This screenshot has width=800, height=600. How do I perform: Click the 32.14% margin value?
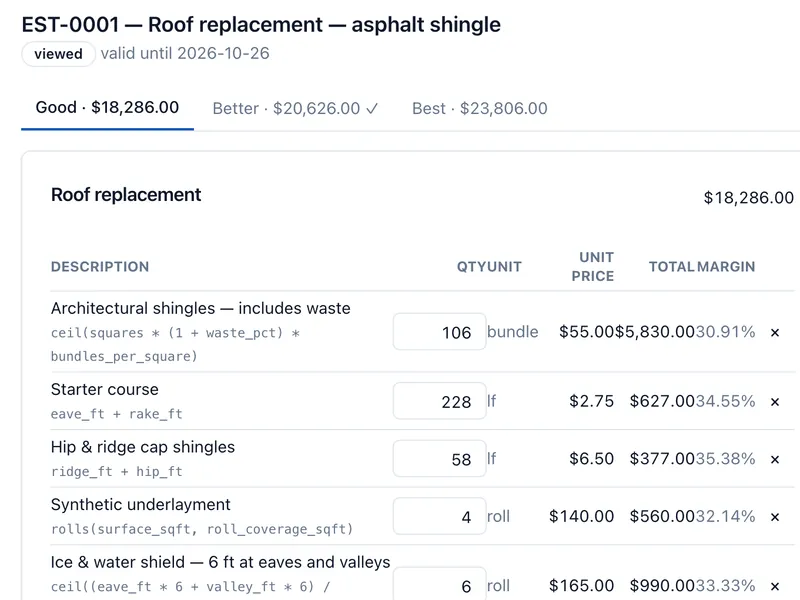725,517
